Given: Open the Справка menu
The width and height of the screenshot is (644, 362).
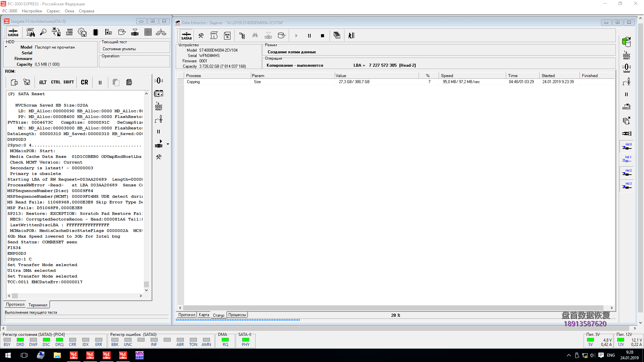Looking at the screenshot, I should coord(87,11).
